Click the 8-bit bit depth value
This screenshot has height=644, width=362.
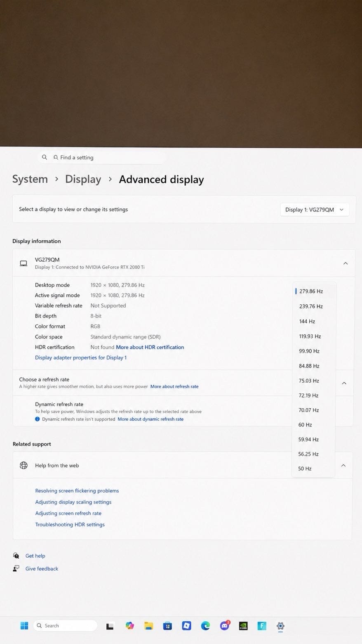(96, 316)
